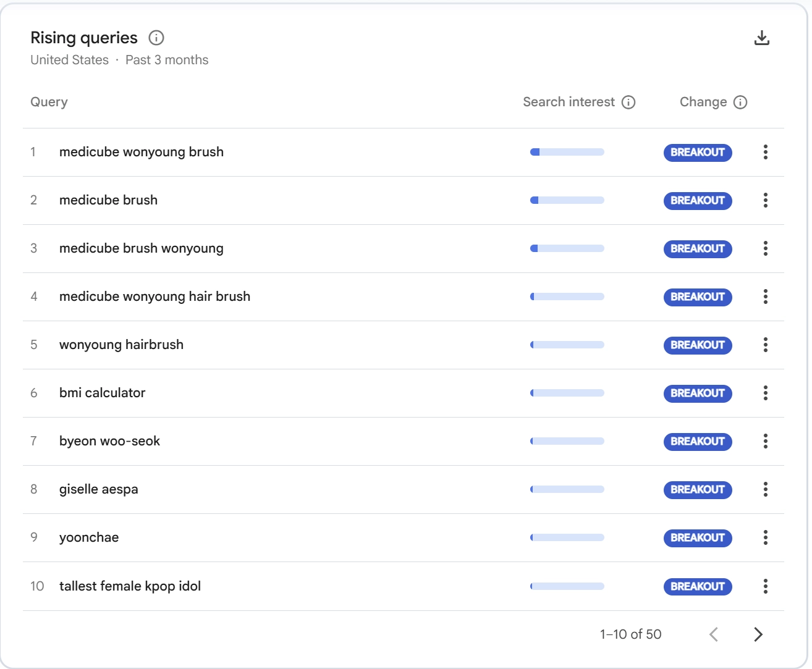812x669 pixels.
Task: Open more options for bmi calculator
Action: (x=766, y=393)
